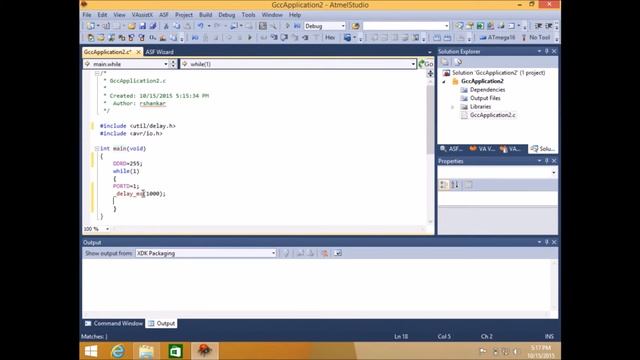Click the Copy icon in toolbar
This screenshot has height=360, width=640.
(177, 26)
